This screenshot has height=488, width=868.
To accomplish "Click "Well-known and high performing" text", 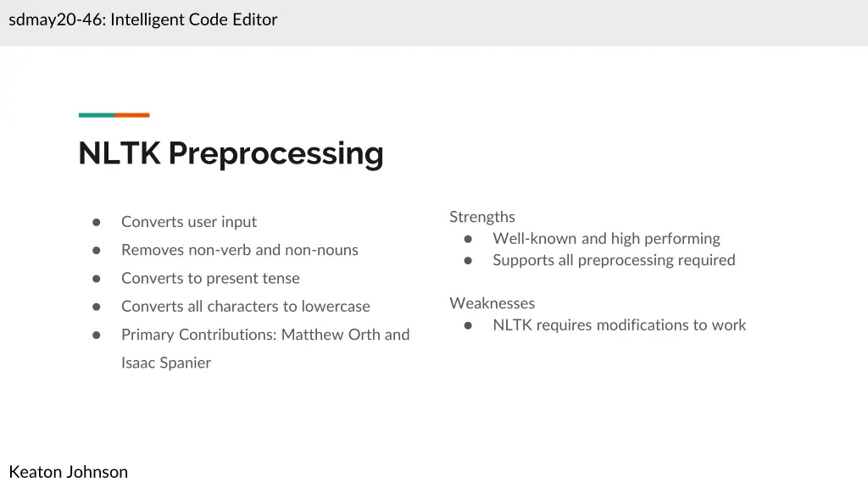I will tap(606, 239).
